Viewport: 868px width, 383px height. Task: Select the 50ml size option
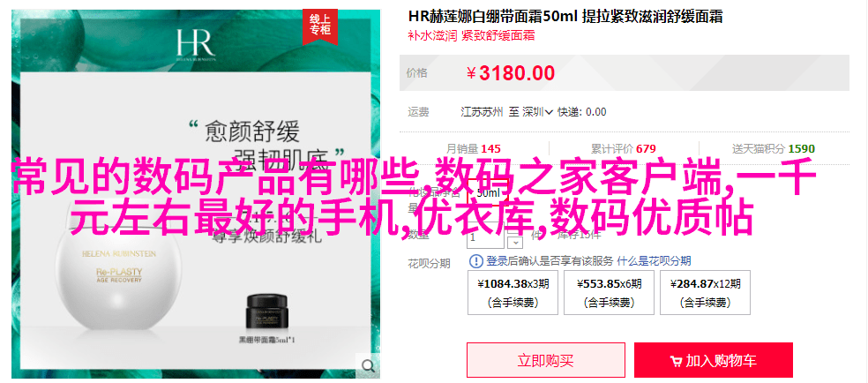point(488,193)
